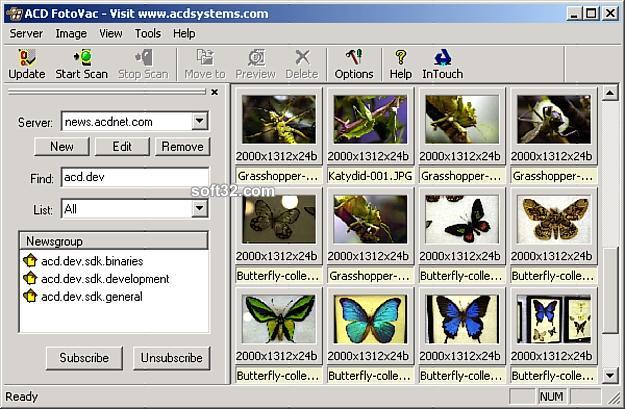Select the acd.dev.sdk.binaries newsgroup

(x=92, y=261)
